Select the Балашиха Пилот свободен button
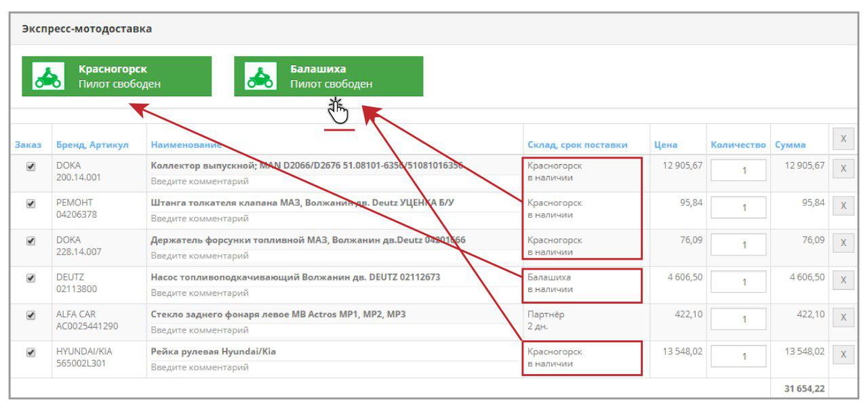 (x=329, y=77)
